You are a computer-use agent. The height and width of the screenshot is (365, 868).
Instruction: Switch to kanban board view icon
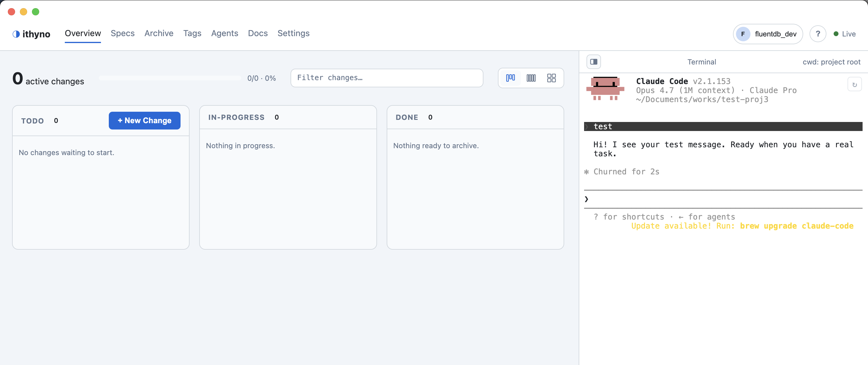(x=511, y=78)
